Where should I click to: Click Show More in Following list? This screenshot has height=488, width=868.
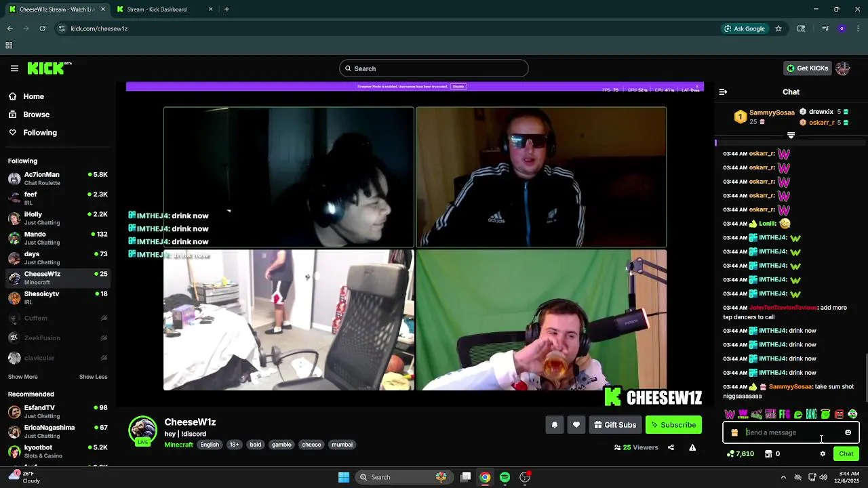(x=23, y=377)
